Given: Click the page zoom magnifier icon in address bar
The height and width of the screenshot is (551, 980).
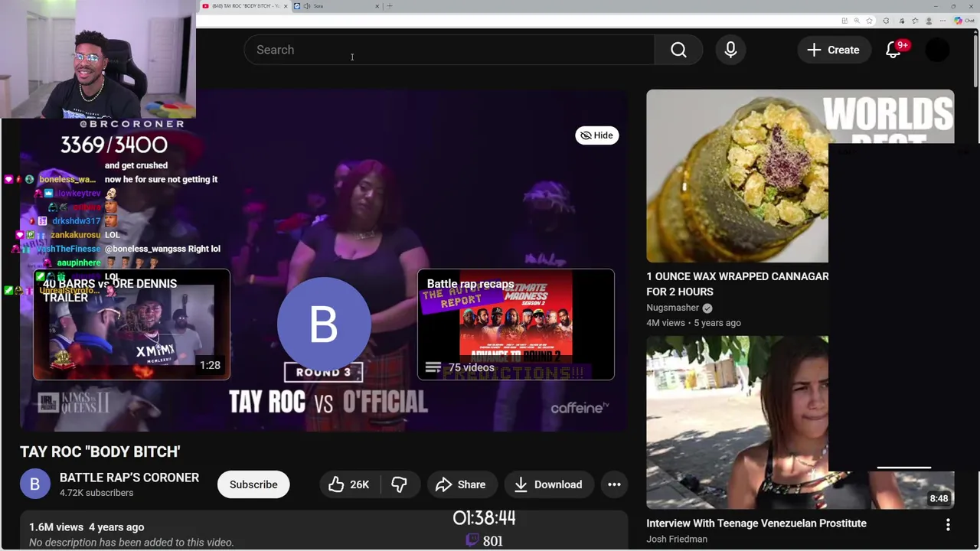Looking at the screenshot, I should [x=857, y=21].
